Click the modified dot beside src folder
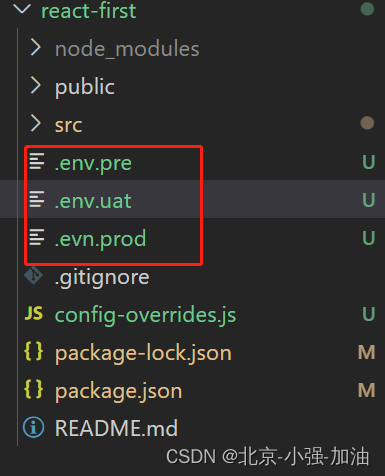Image resolution: width=385 pixels, height=476 pixels. click(367, 123)
